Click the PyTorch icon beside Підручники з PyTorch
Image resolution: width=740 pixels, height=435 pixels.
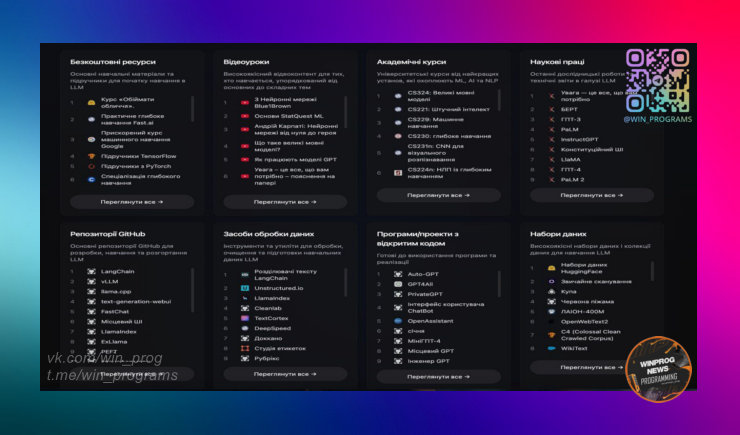pyautogui.click(x=92, y=166)
